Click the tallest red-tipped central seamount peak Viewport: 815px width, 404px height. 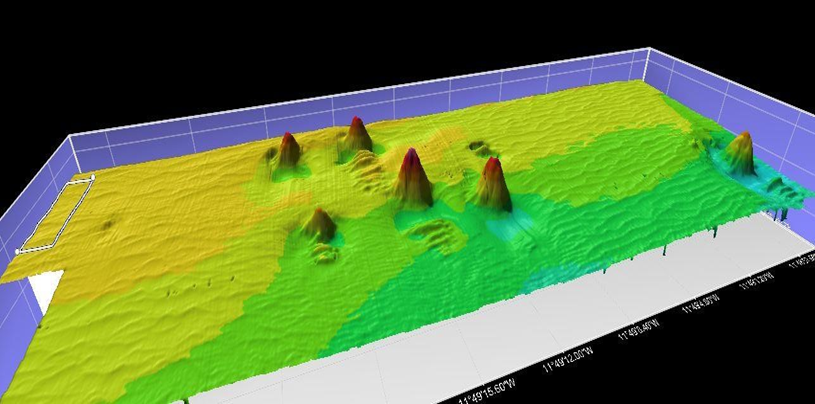411,160
